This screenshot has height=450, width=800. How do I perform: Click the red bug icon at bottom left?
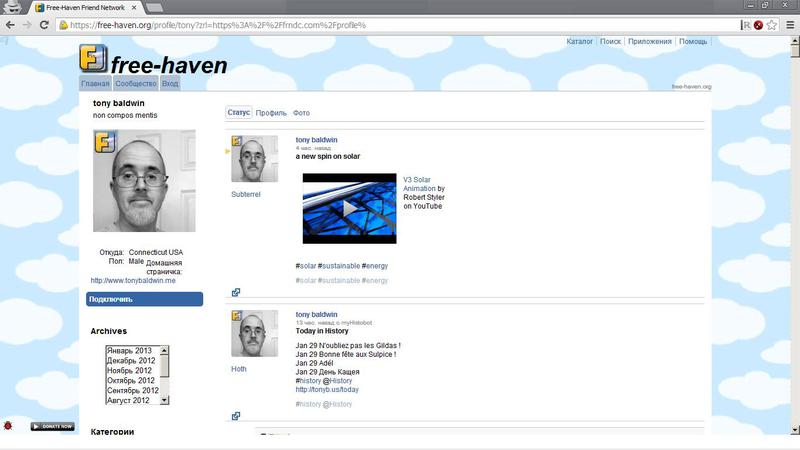(8, 426)
